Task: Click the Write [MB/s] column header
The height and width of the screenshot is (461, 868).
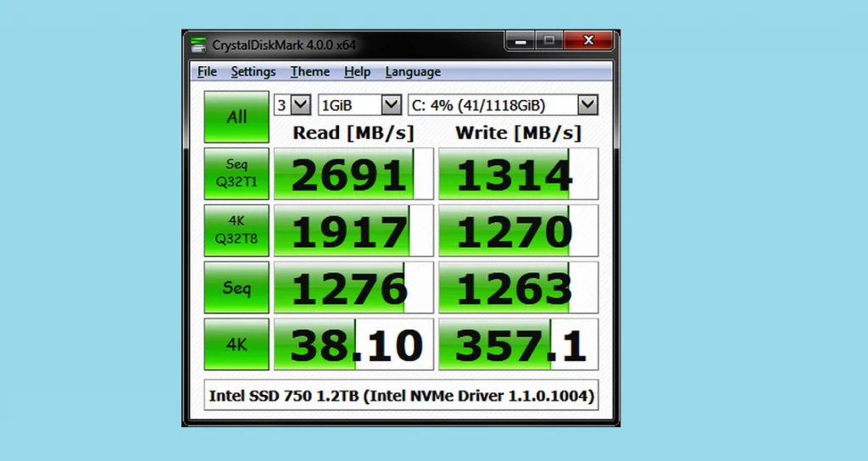Action: point(518,133)
